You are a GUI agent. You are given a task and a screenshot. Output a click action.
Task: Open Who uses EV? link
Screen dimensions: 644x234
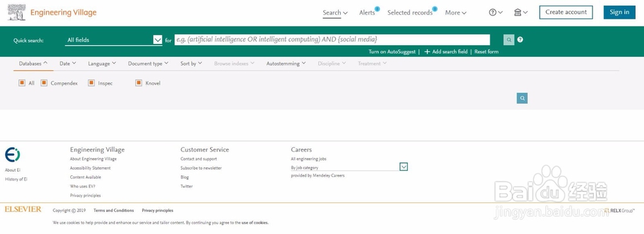pyautogui.click(x=82, y=186)
